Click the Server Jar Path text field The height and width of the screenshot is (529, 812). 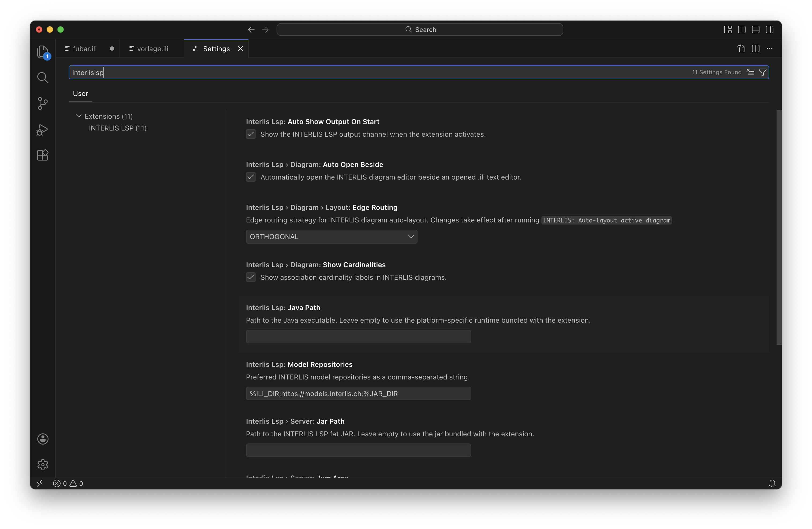pyautogui.click(x=358, y=450)
